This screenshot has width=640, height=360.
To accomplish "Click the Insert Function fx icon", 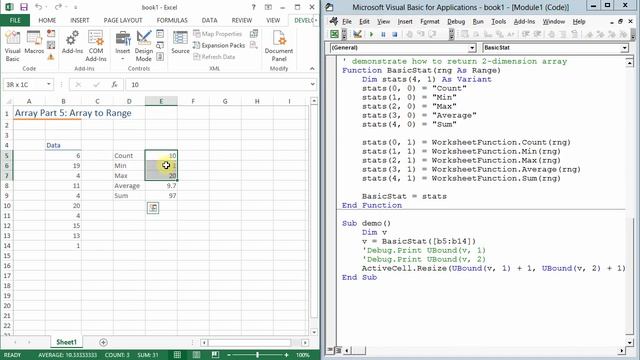I will coord(114,84).
